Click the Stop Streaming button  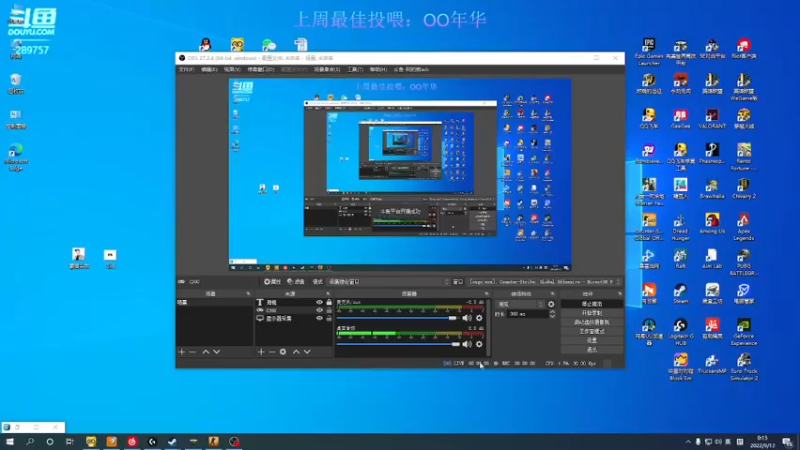click(x=591, y=304)
